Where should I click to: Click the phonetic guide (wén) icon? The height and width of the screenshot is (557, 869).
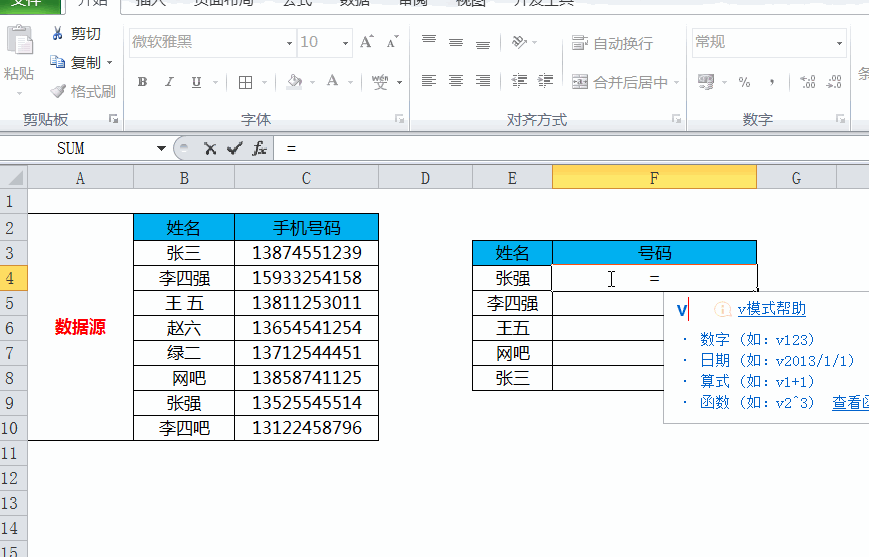380,83
